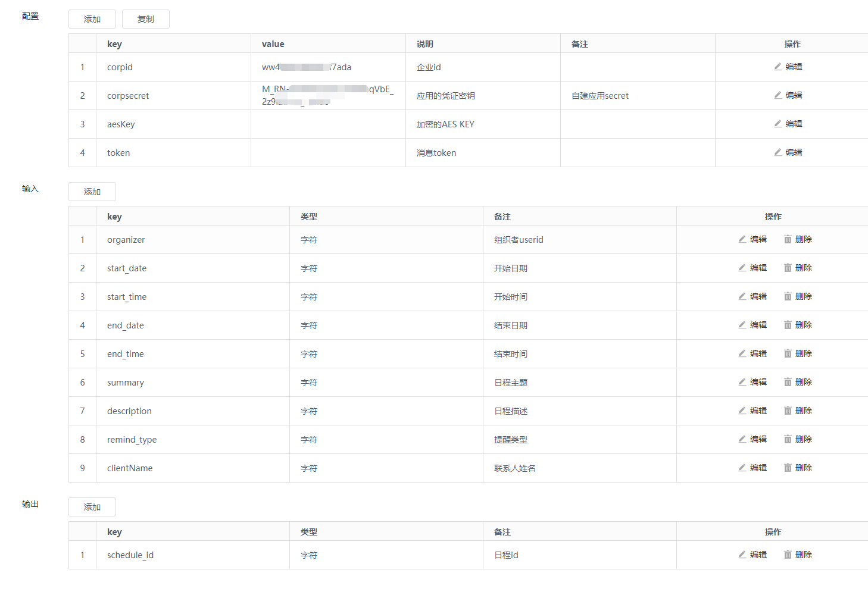Select the start_date key cell
The height and width of the screenshot is (595, 868).
coord(193,268)
